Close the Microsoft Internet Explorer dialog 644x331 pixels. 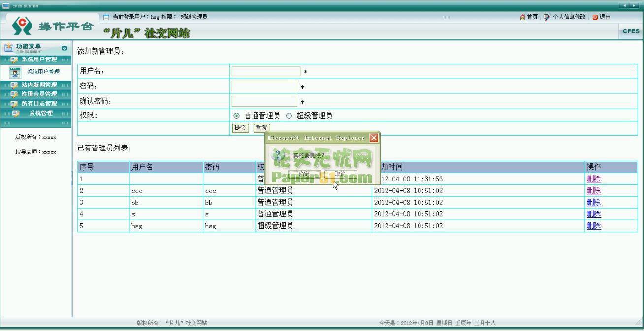click(x=373, y=138)
